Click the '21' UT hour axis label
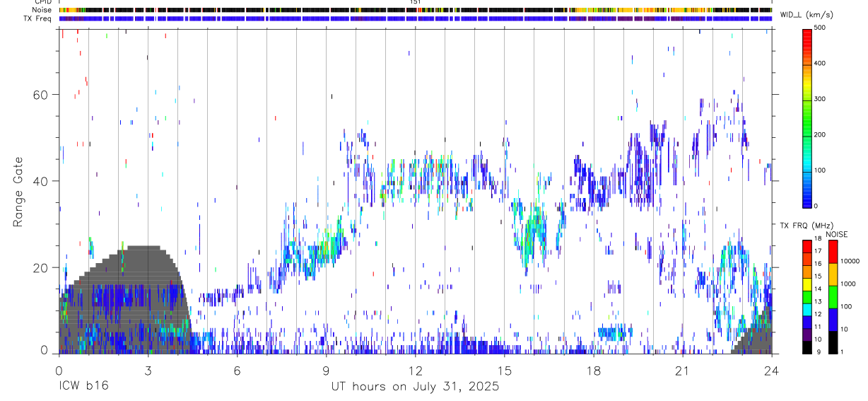This screenshot has width=868, height=401. tap(682, 371)
